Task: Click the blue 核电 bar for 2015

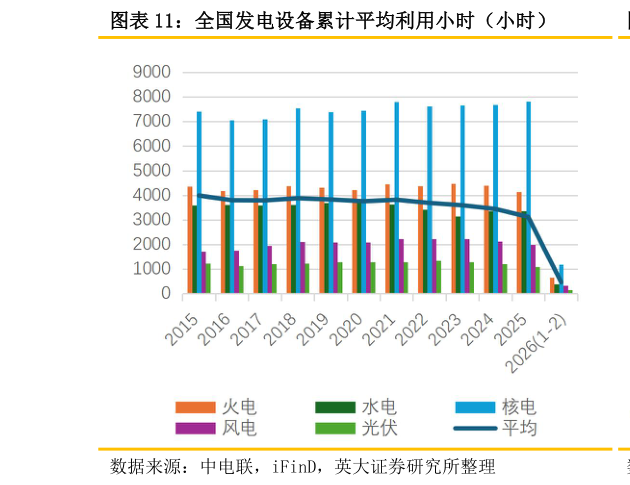Action: 199,202
